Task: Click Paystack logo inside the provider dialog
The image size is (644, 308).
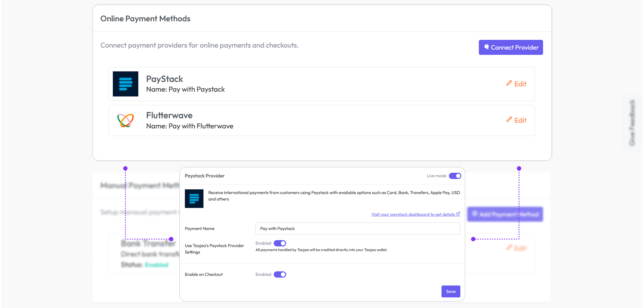Action: pos(194,199)
